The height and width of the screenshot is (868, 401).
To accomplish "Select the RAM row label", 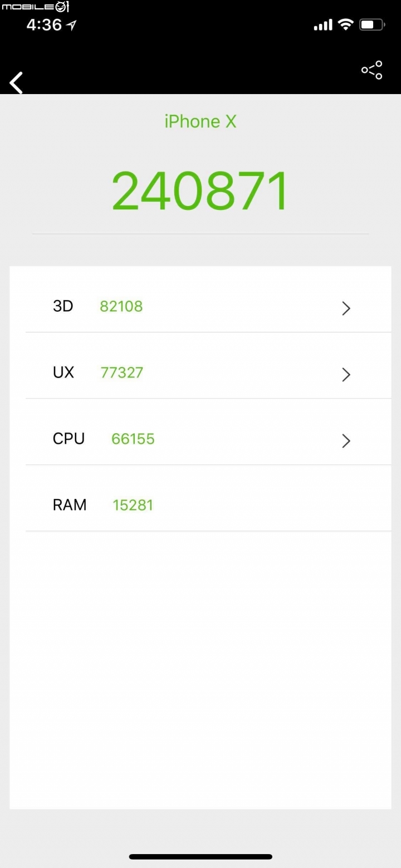I will [70, 505].
